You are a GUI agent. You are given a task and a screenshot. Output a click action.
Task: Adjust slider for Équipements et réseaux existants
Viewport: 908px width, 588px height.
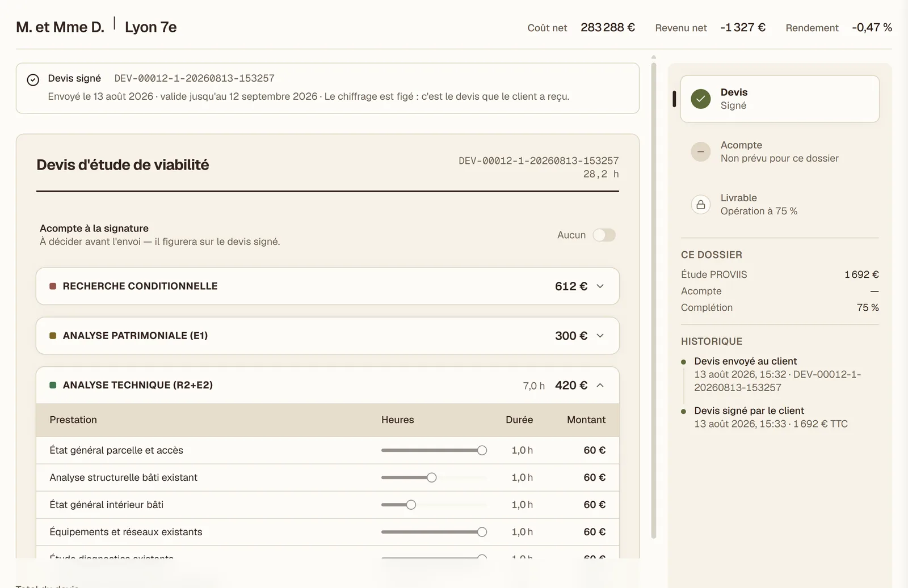(434, 532)
